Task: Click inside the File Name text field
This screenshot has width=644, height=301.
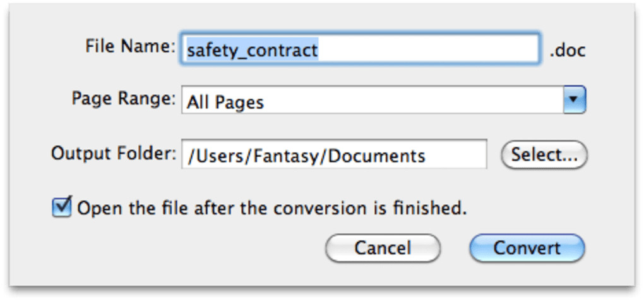Action: 361,49
